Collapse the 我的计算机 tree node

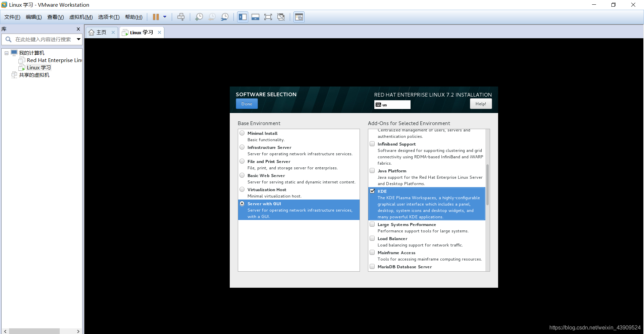point(6,53)
